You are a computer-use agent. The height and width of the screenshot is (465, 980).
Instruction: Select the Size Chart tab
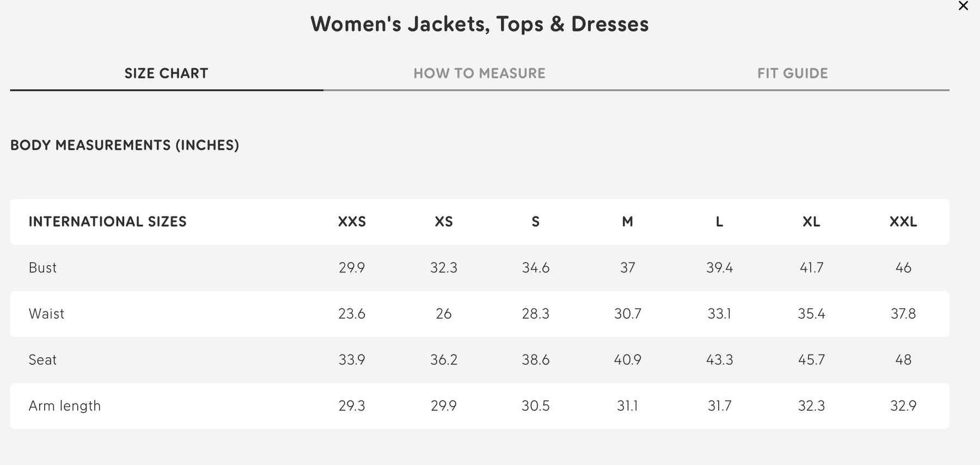[166, 74]
